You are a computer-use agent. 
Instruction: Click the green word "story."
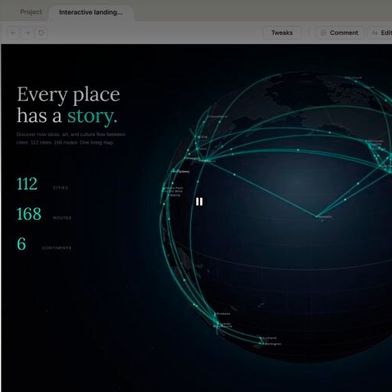(x=92, y=116)
